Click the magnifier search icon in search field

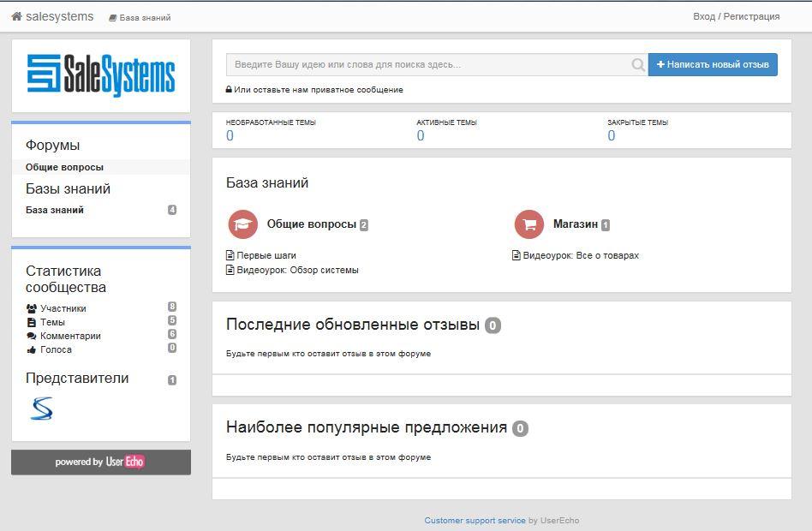pos(638,65)
